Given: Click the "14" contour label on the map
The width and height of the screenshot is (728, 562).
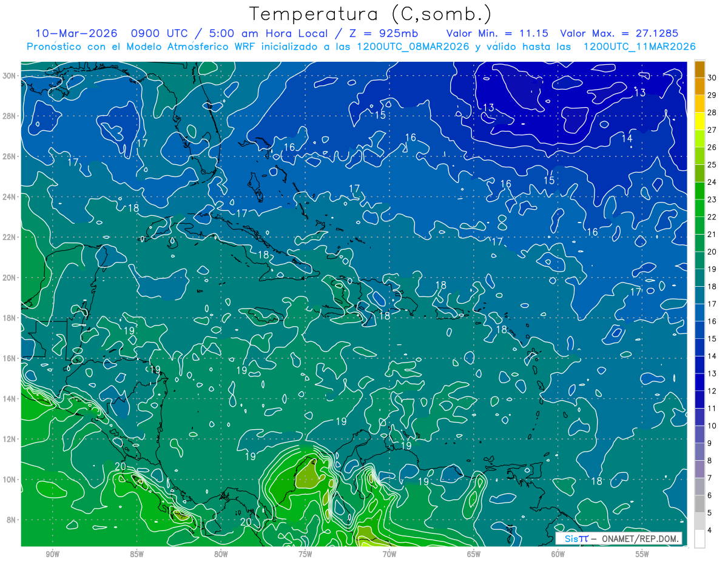Looking at the screenshot, I should (627, 139).
